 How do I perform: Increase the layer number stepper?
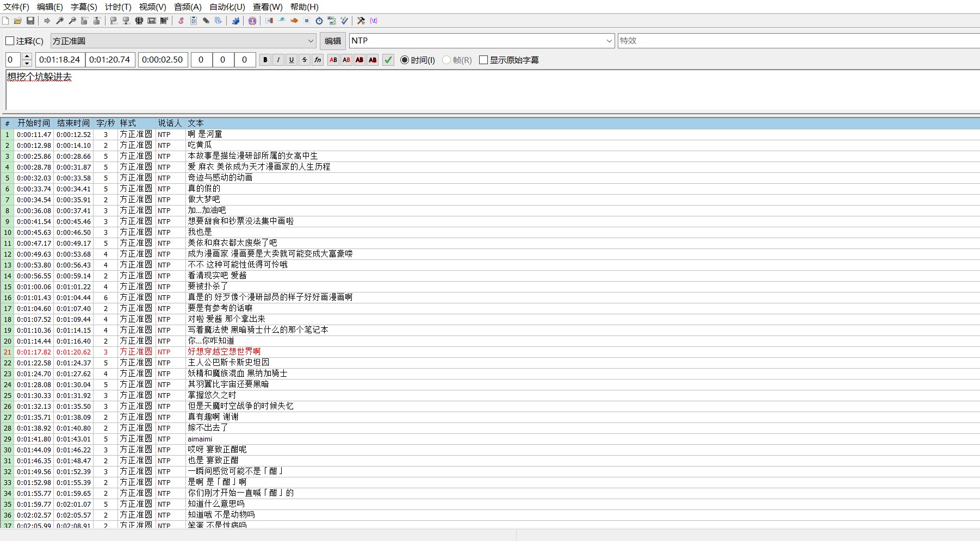click(27, 57)
